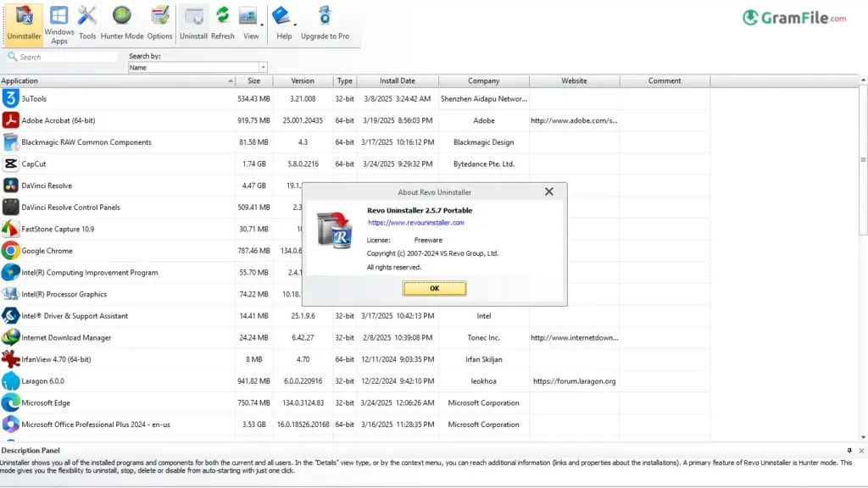Close the About Revo Uninstaller dialog
The width and height of the screenshot is (868, 488).
[548, 191]
